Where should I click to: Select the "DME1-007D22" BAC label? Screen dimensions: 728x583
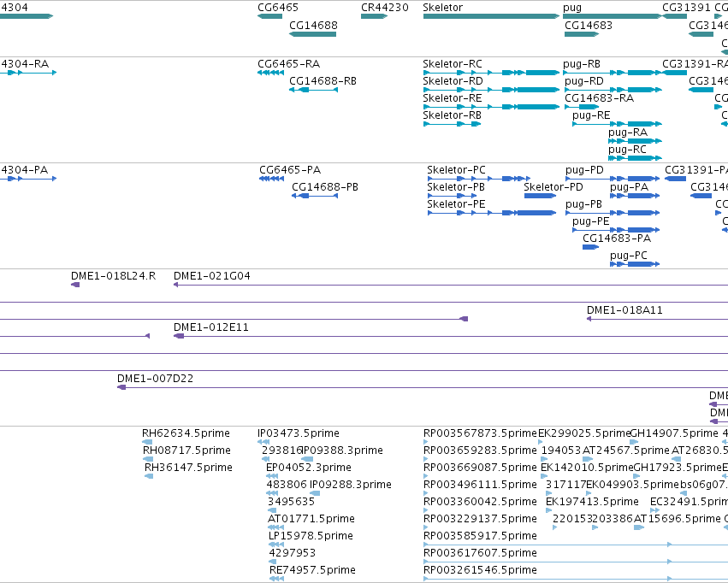(x=156, y=379)
